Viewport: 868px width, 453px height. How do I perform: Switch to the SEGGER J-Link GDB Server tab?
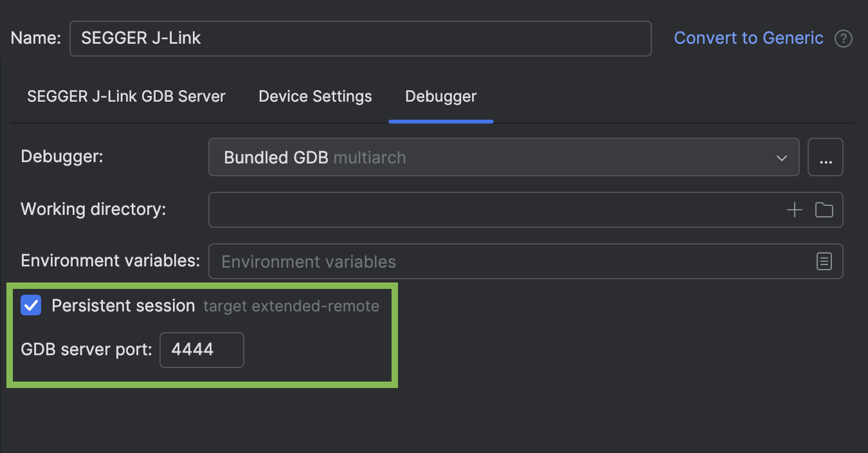[126, 96]
